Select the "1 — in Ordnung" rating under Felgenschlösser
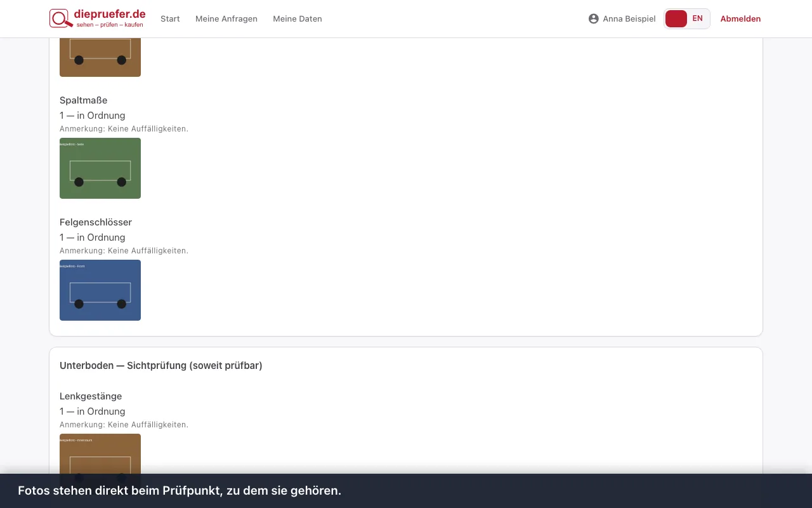 click(x=93, y=237)
